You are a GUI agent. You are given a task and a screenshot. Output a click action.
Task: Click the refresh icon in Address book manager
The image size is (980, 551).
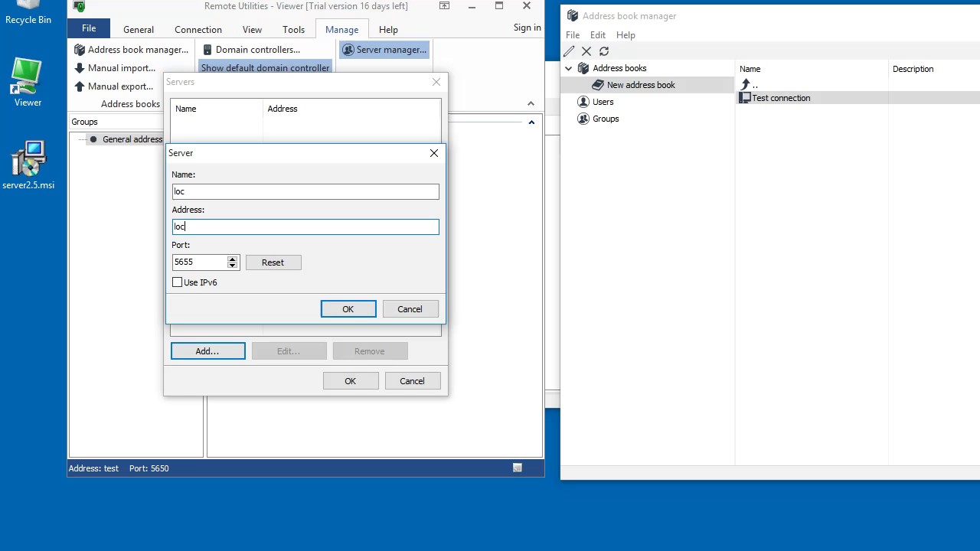pyautogui.click(x=604, y=51)
